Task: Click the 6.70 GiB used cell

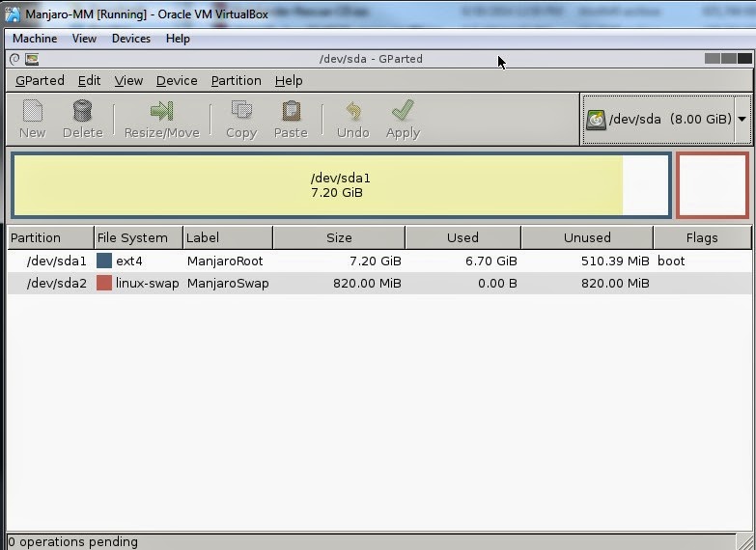Action: pyautogui.click(x=491, y=261)
